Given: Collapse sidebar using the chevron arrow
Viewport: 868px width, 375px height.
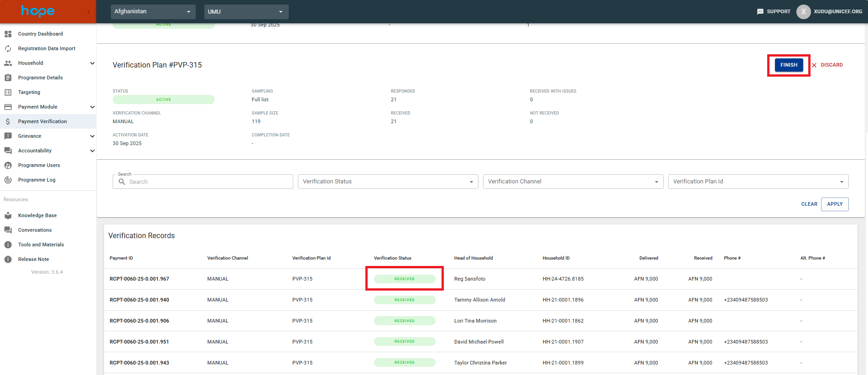Looking at the screenshot, I should (x=88, y=11).
